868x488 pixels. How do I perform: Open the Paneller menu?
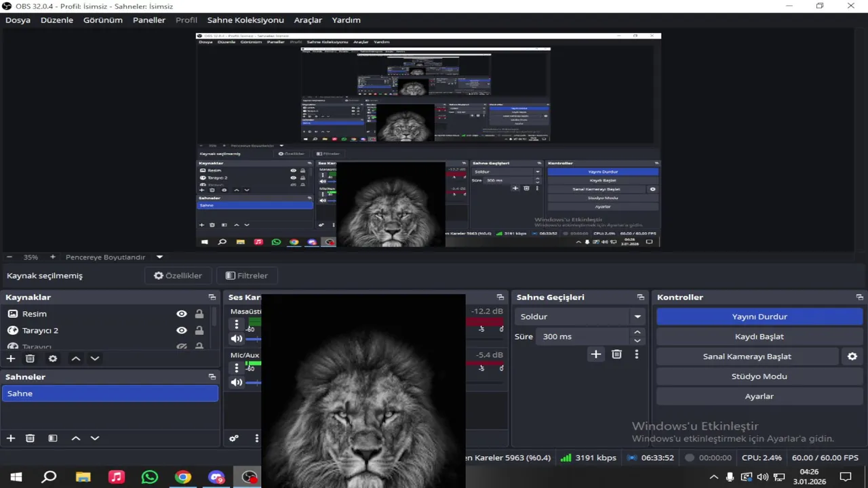point(149,20)
